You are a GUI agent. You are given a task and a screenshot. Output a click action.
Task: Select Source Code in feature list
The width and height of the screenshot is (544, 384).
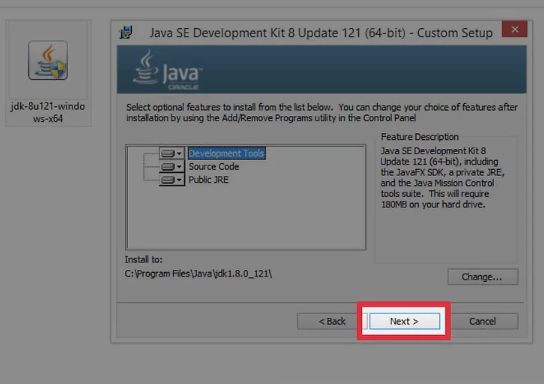click(x=214, y=167)
